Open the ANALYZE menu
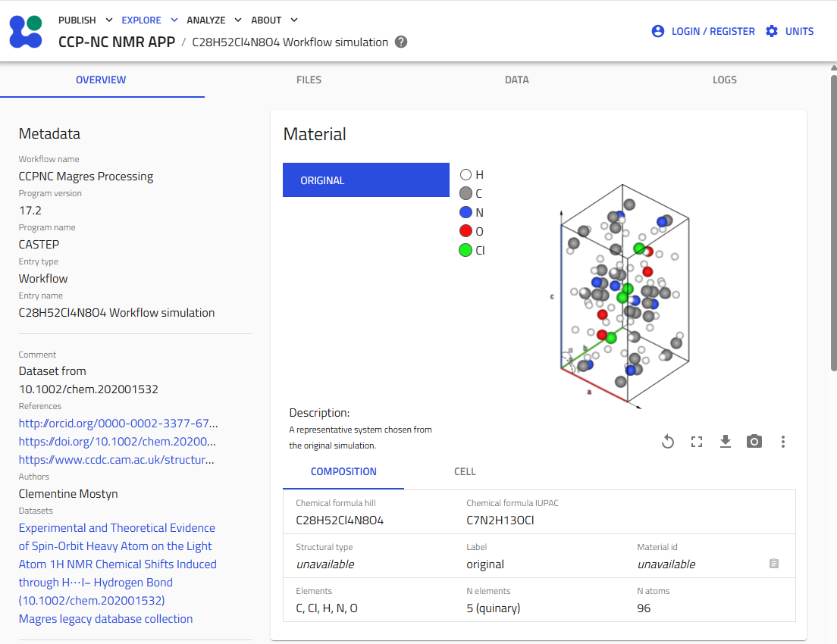The height and width of the screenshot is (644, 837). point(206,20)
